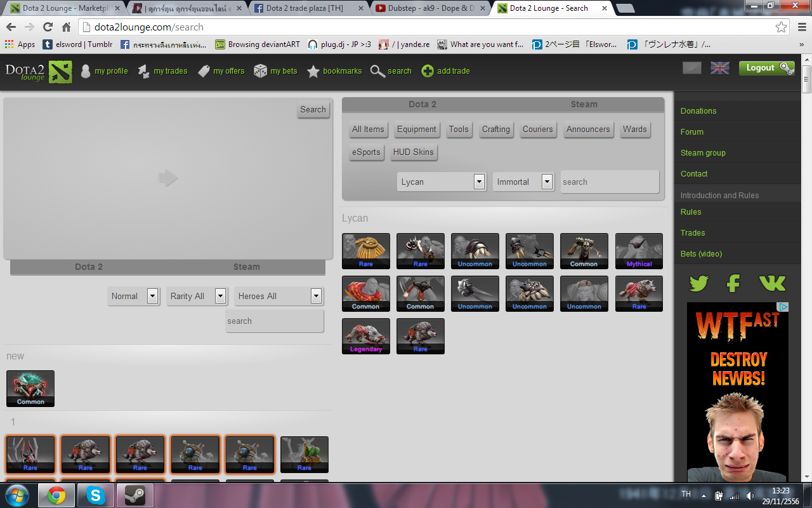Image resolution: width=812 pixels, height=508 pixels.
Task: Filter items by Equipment
Action: [417, 130]
